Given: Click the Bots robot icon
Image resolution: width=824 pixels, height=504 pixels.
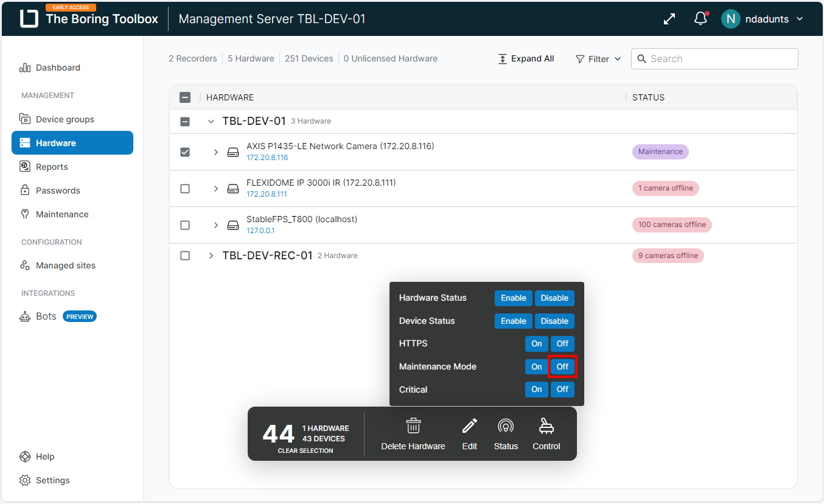Looking at the screenshot, I should (x=25, y=317).
